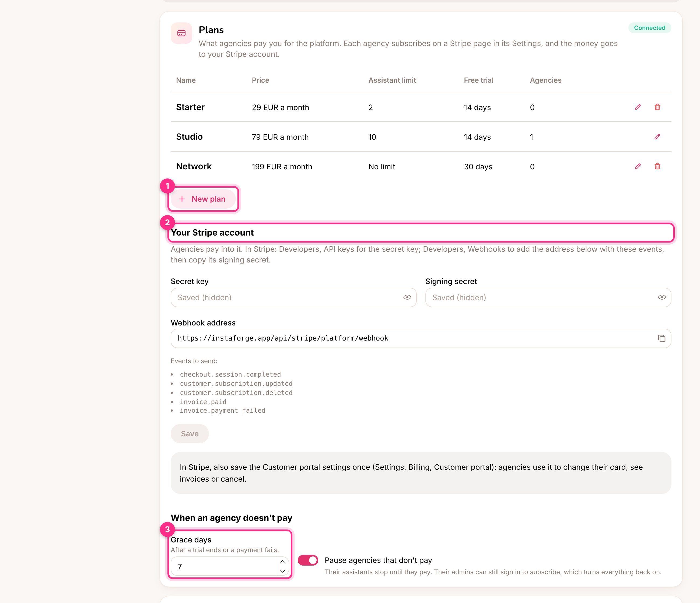
Task: Click the No limit assistant value
Action: pyautogui.click(x=382, y=167)
